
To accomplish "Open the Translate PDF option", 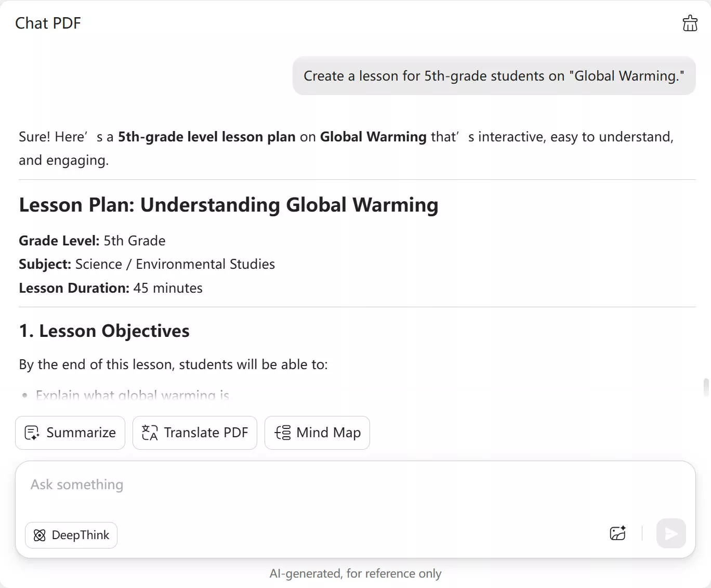I will pos(194,433).
